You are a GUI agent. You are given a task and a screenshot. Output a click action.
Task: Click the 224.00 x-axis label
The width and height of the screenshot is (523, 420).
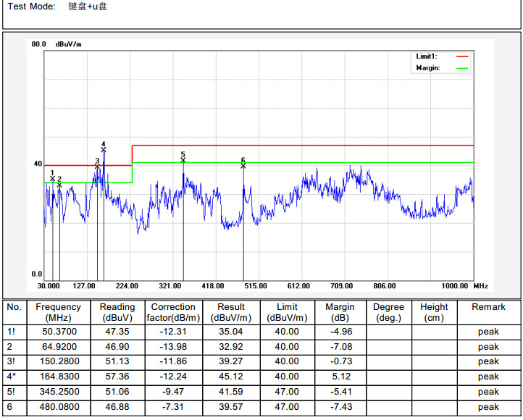(x=127, y=286)
